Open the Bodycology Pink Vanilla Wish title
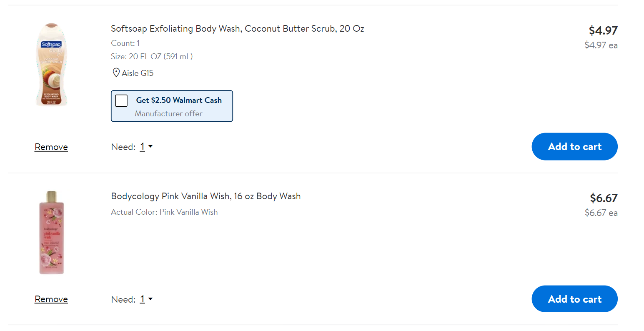The height and width of the screenshot is (331, 644). pyautogui.click(x=206, y=196)
